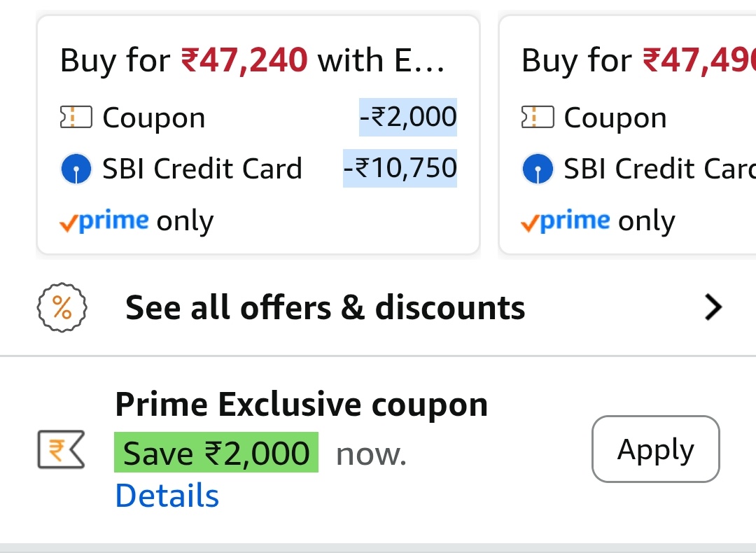Click the -₹2,000 coupon discount amount

click(408, 117)
